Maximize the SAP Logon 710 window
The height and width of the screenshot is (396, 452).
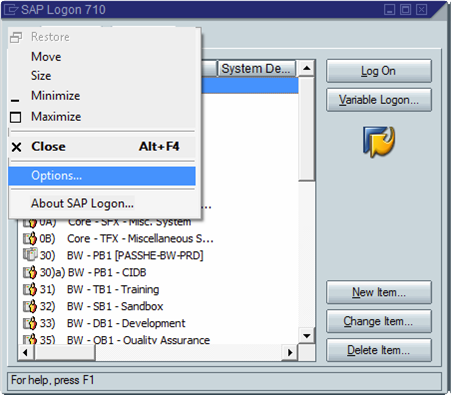click(405, 9)
